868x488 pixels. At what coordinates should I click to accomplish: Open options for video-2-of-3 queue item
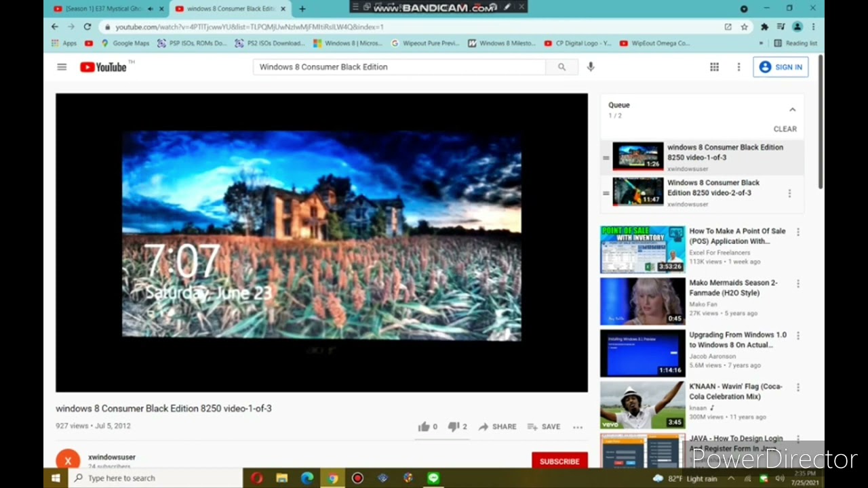tap(789, 193)
